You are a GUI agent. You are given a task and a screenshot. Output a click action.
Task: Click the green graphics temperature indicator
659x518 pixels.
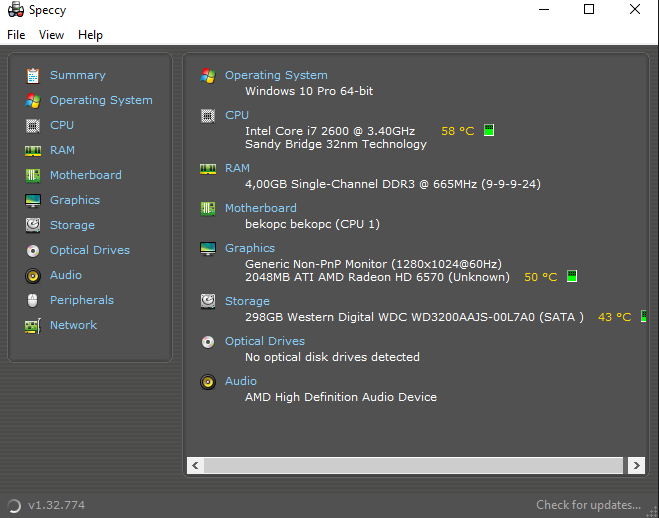pos(572,277)
